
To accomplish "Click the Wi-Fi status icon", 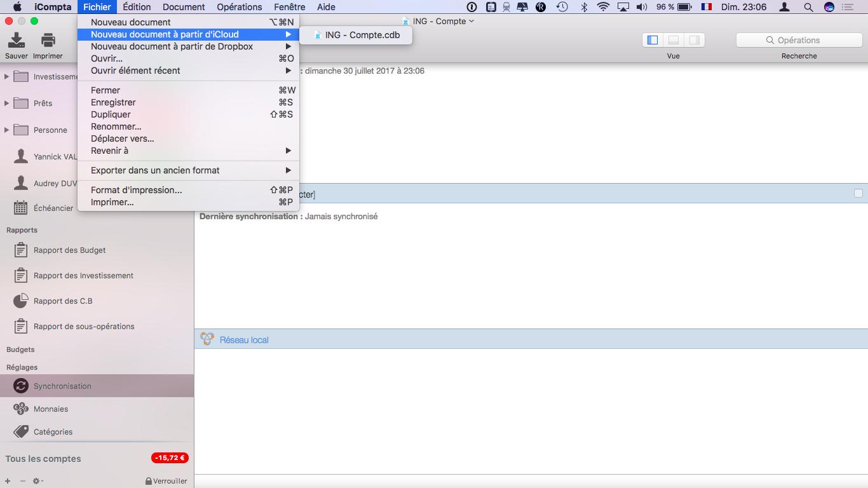I will click(x=603, y=7).
